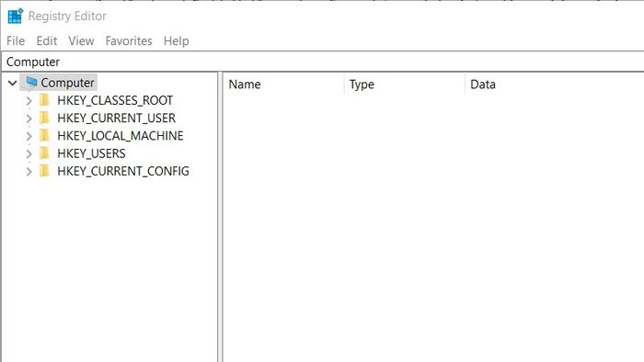This screenshot has width=644, height=362.
Task: Expand the HKEY_CURRENT_USER key
Action: [x=29, y=119]
